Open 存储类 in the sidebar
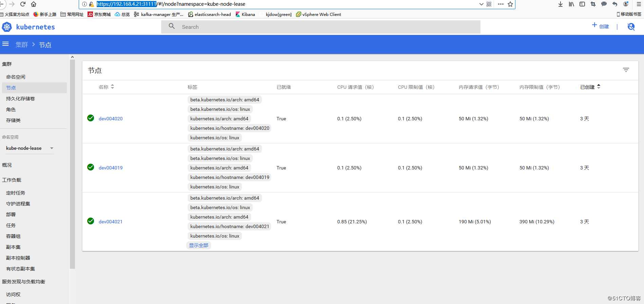Screen dimensions: 644x304 pos(13,120)
